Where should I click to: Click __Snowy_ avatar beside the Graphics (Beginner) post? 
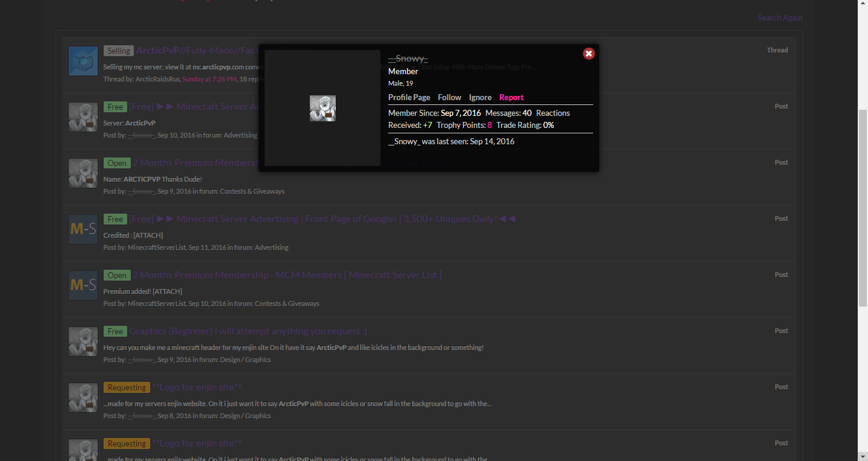pos(83,342)
